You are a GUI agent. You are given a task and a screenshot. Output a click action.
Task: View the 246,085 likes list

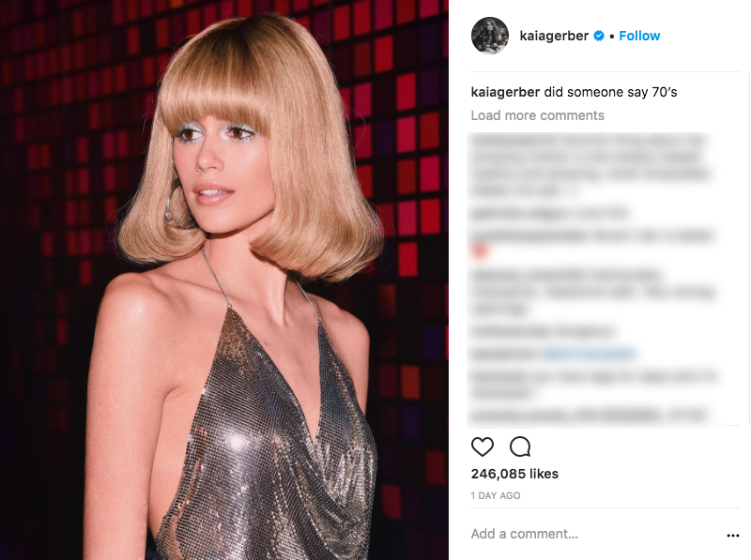514,474
